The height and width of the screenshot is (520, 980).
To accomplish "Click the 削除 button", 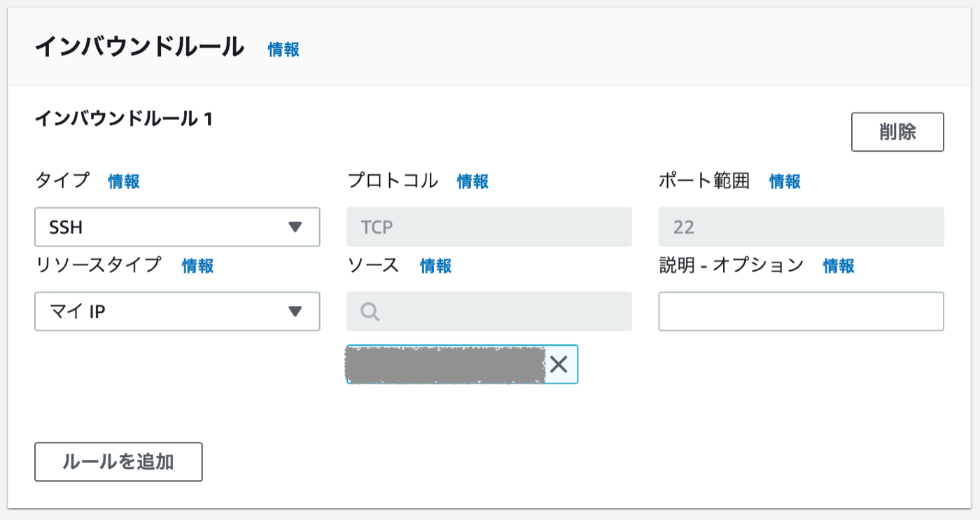I will click(897, 132).
